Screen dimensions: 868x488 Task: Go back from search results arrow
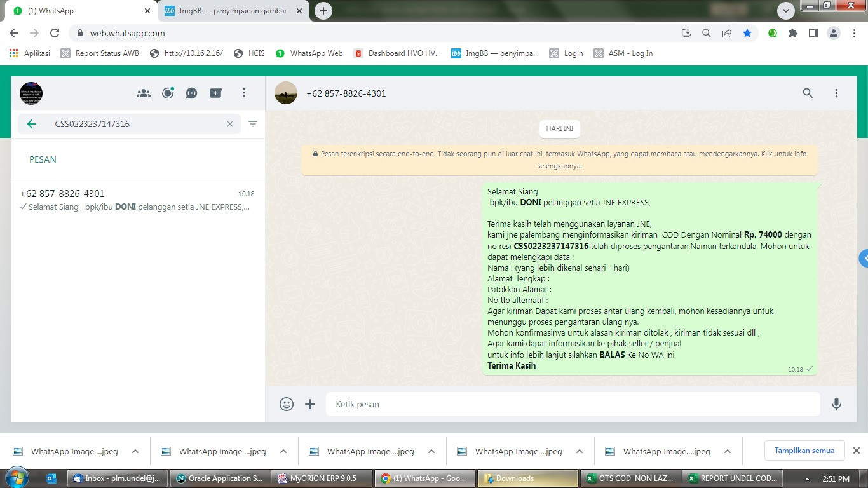(x=32, y=124)
